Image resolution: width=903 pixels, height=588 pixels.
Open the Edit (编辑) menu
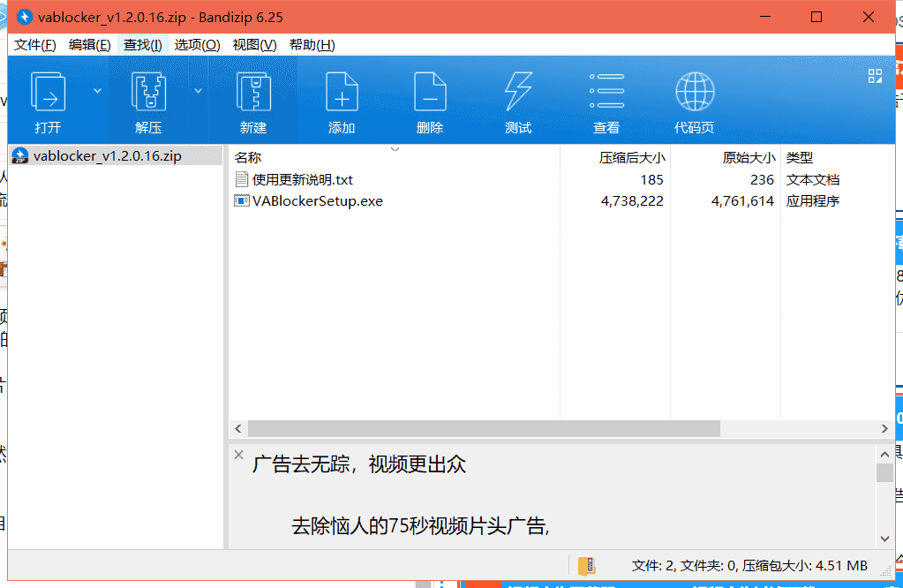[x=89, y=45]
